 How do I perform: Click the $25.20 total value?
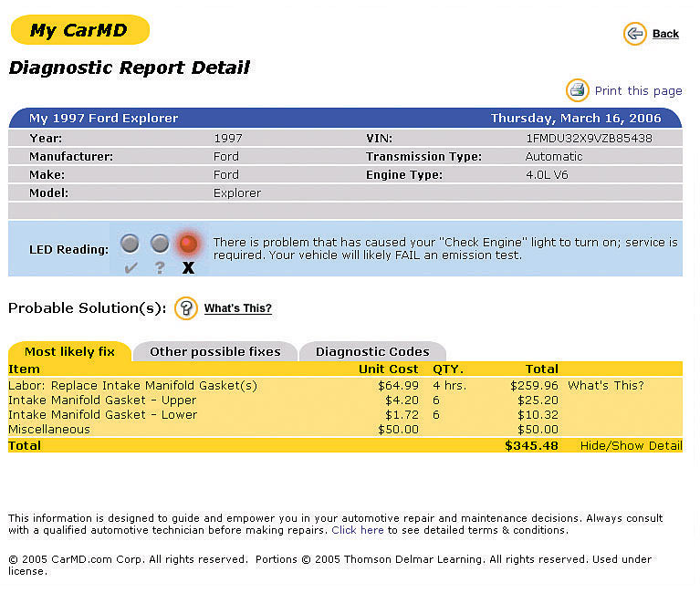click(x=538, y=401)
